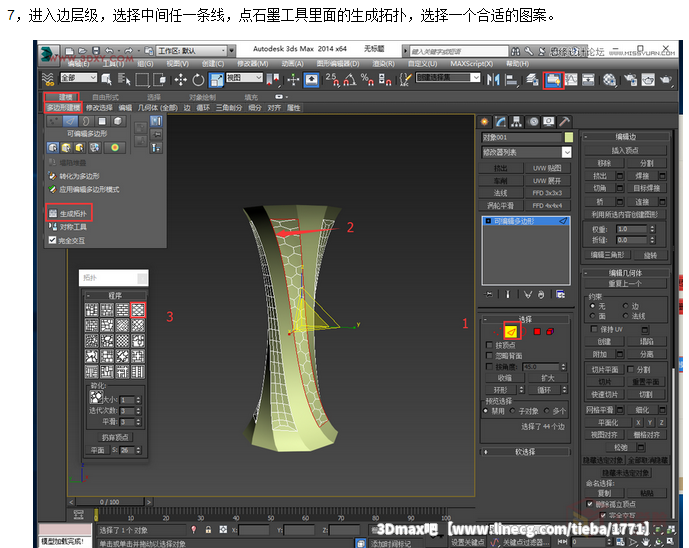Choose the highlighted topology pattern in the 拓扑 panel
This screenshot has width=689, height=548.
138,310
